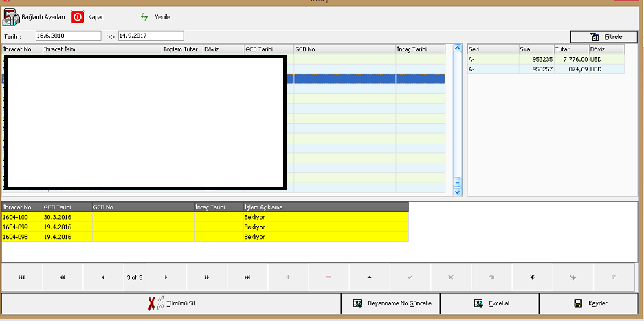Click the Seri column header
The width and height of the screenshot is (644, 324).
pyautogui.click(x=493, y=49)
